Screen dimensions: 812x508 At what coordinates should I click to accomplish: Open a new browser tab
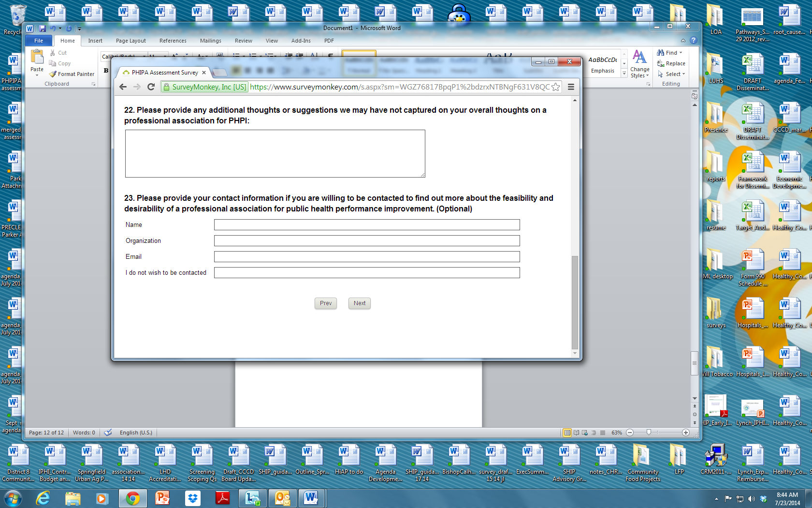click(x=219, y=73)
